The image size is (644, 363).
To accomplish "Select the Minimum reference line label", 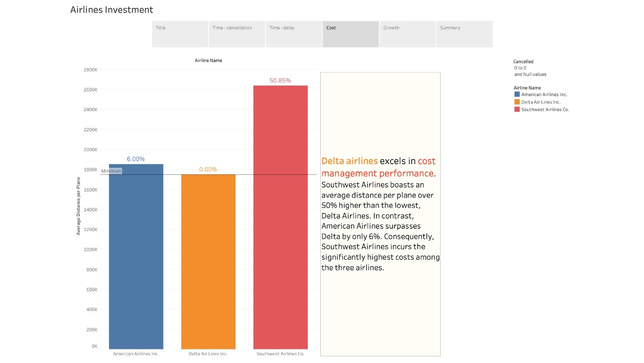I will (111, 171).
